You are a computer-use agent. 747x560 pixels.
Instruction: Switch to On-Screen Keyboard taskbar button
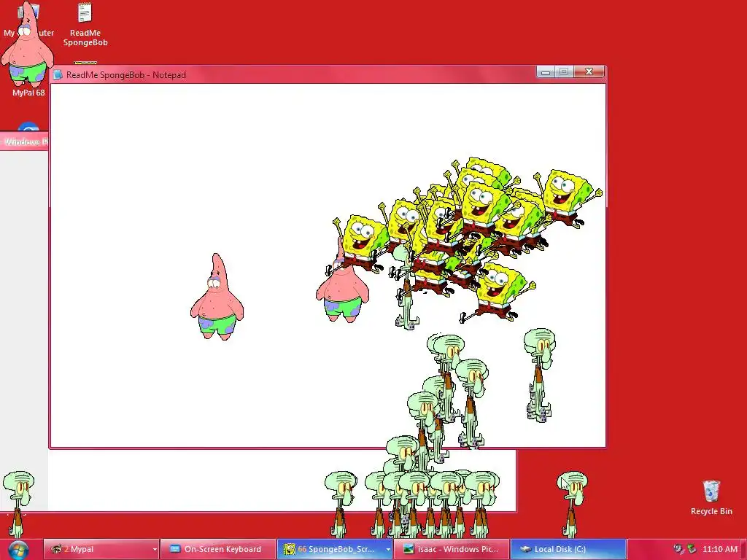(x=218, y=549)
